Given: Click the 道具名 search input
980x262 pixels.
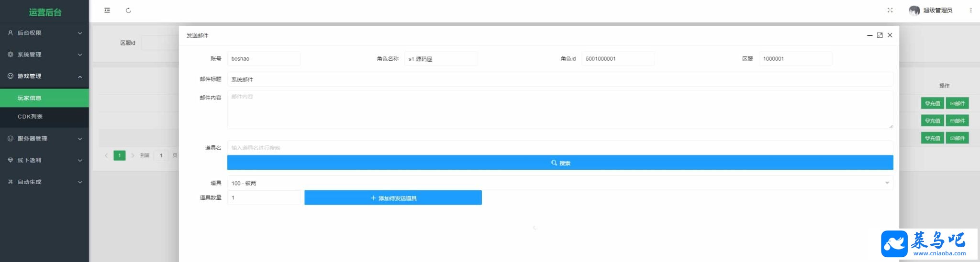Looking at the screenshot, I should tap(560, 148).
